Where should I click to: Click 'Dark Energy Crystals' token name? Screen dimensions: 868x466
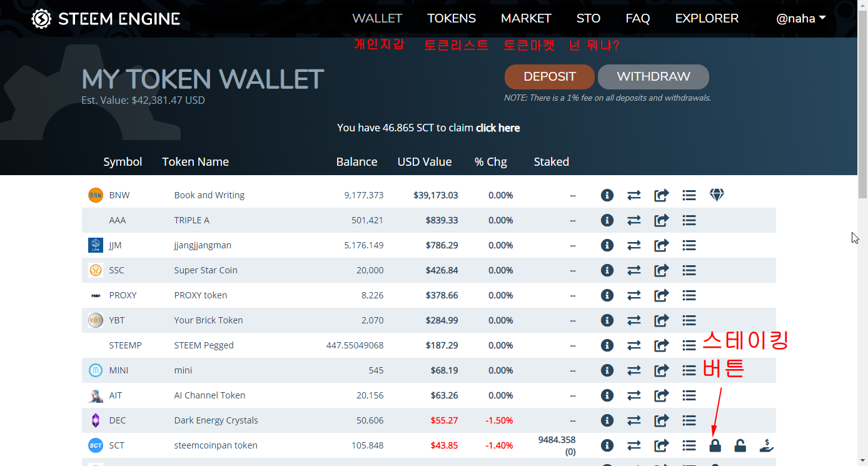coord(216,420)
